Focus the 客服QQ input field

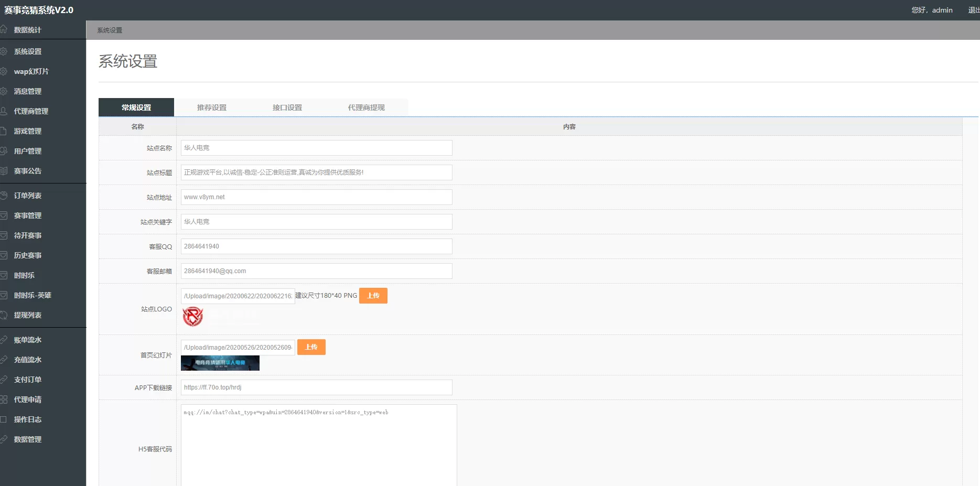316,246
